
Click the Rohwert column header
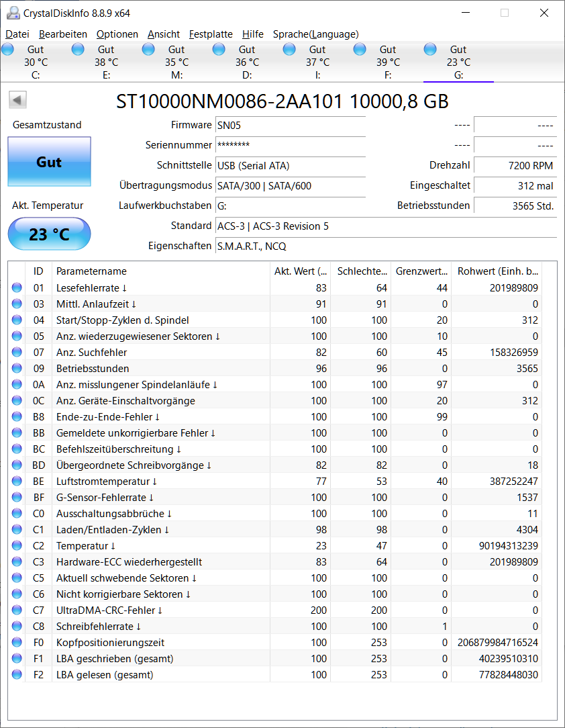pos(497,271)
